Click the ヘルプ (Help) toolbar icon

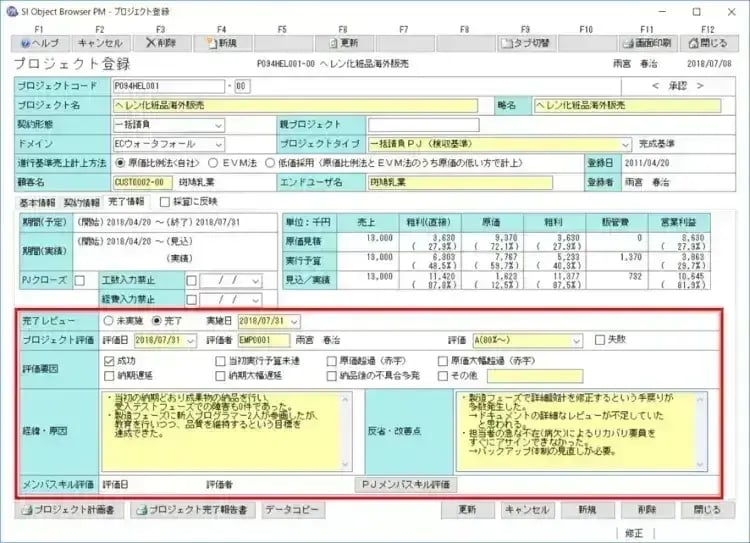tap(39, 43)
